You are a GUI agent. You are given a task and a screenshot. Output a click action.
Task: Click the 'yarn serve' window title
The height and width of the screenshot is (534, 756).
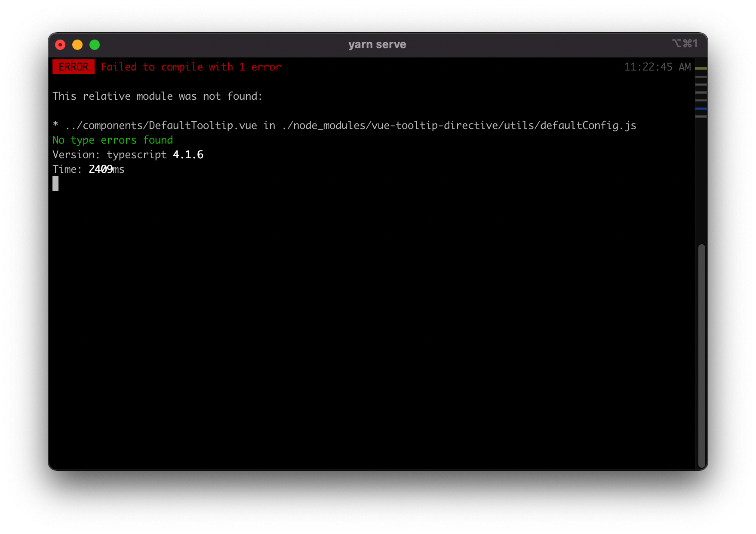377,44
